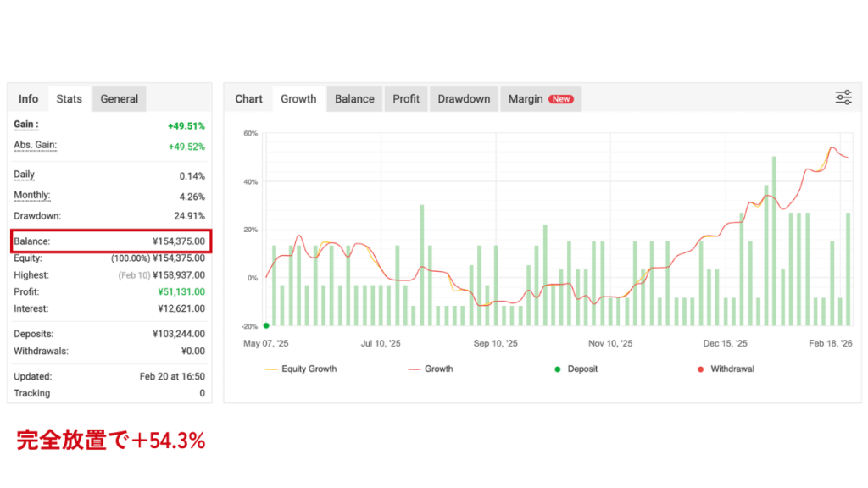Open the General tab
This screenshot has height=488, width=868.
[x=120, y=99]
